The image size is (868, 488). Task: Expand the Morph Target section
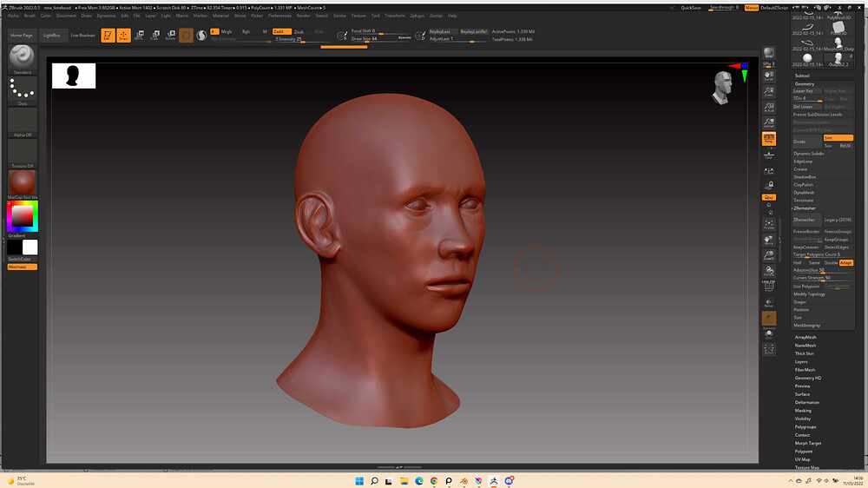point(808,443)
